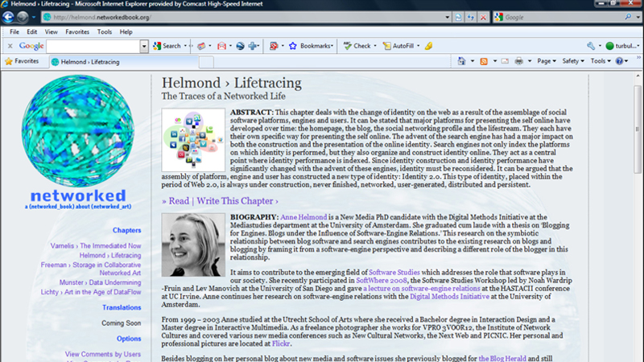The image size is (644, 362).
Task: Open Munster › Data Undermining chapter
Action: pyautogui.click(x=100, y=282)
